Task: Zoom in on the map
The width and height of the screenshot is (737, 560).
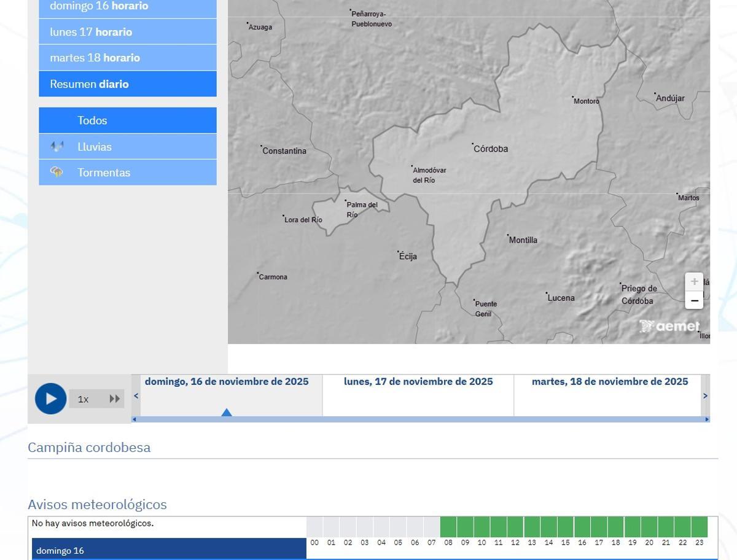Action: pos(694,282)
